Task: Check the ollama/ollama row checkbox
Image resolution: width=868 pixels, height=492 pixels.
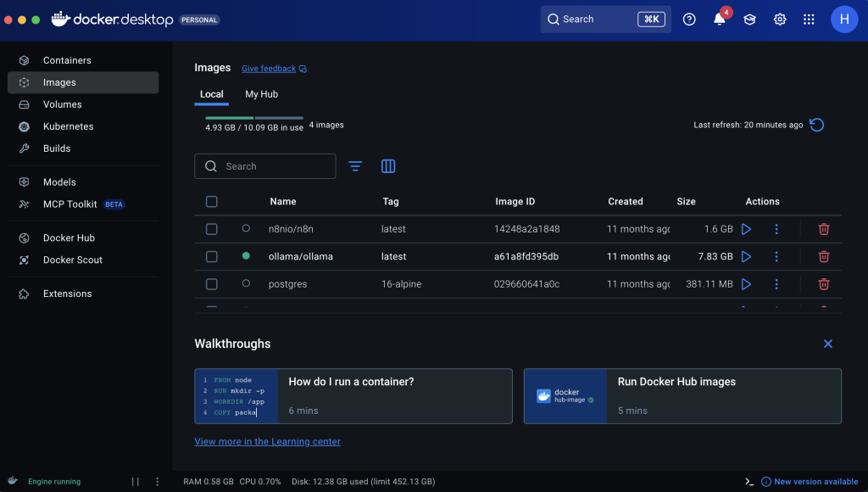Action: 211,256
